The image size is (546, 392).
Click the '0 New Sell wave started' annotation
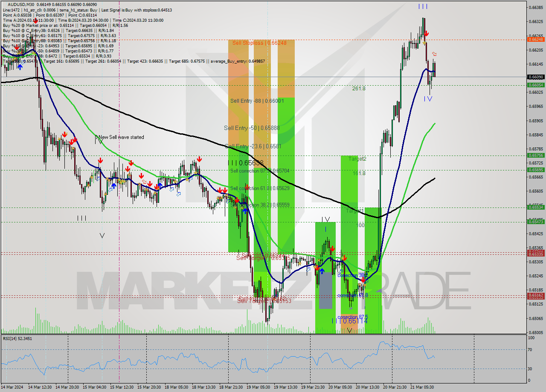click(119, 137)
